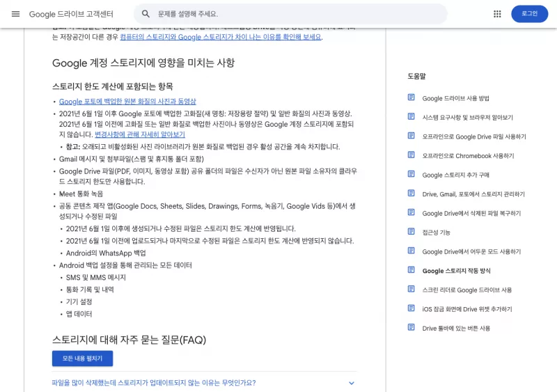Viewport: 557px width, 392px height.
Task: Click article icon beside 스크린 리더로 Google 드라이브 사용
Action: (x=411, y=289)
